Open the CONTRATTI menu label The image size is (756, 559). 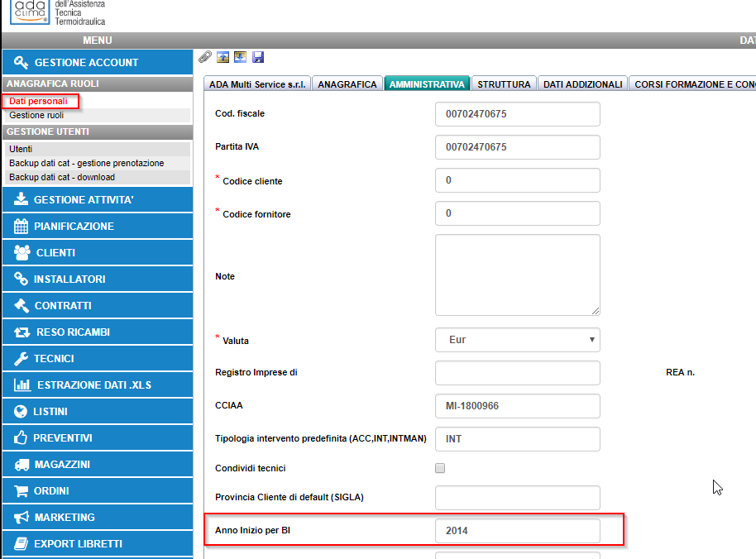tap(63, 305)
